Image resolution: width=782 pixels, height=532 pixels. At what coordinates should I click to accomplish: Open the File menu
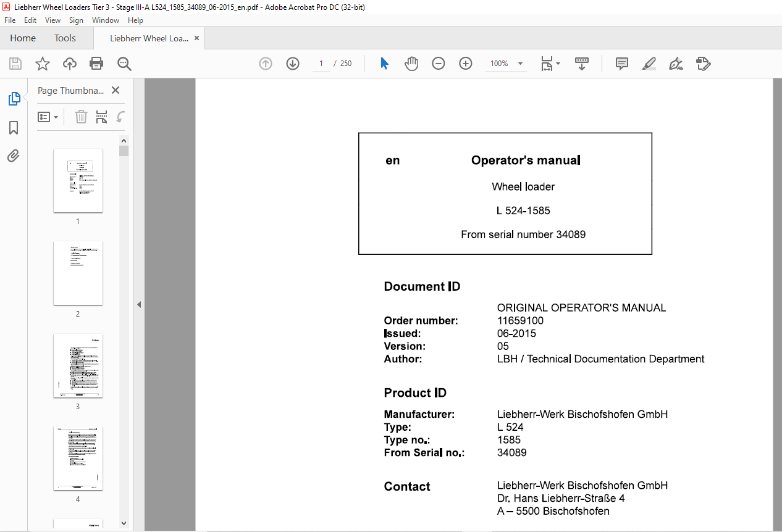10,20
